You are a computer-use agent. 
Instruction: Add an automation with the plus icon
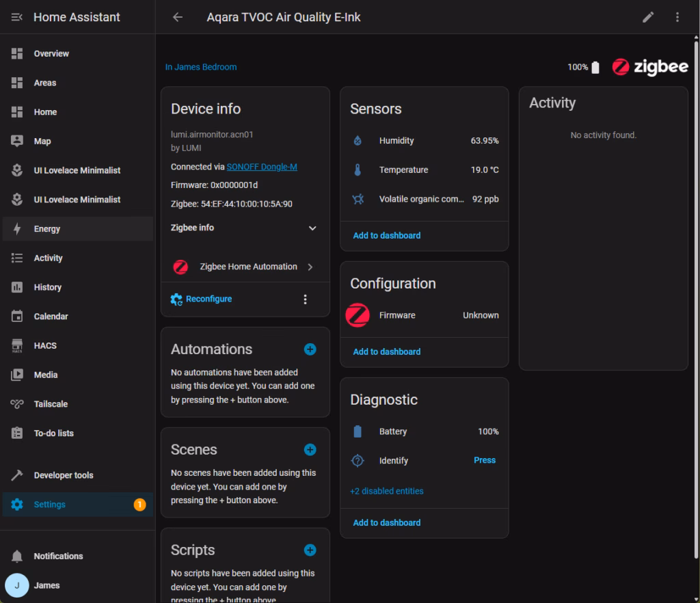310,349
